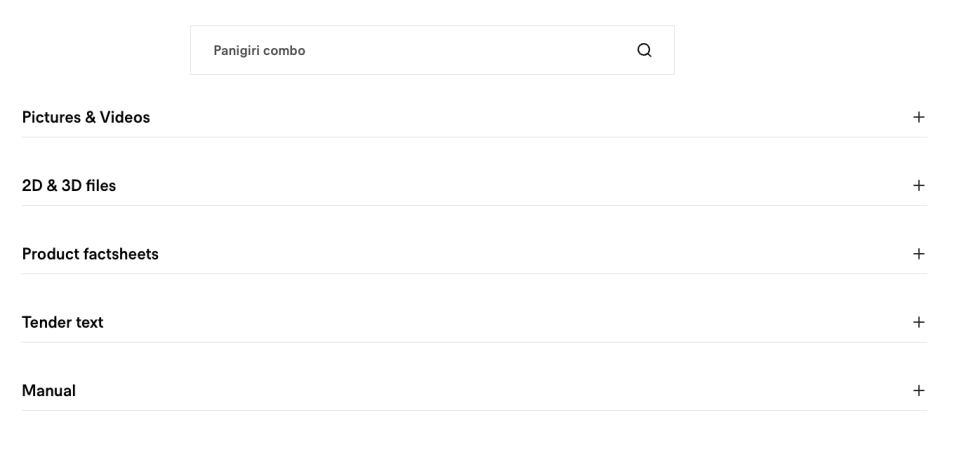The height and width of the screenshot is (454, 959).
Task: Open Pictures & Videos downloads via its label
Action: [86, 117]
